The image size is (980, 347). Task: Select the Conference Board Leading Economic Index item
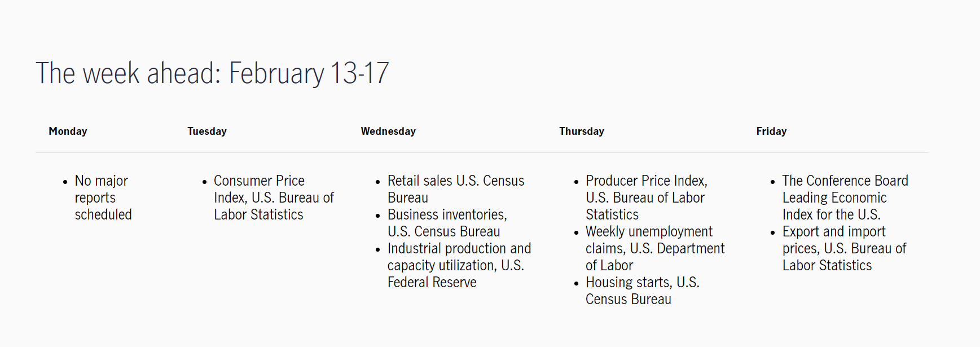pyautogui.click(x=845, y=197)
